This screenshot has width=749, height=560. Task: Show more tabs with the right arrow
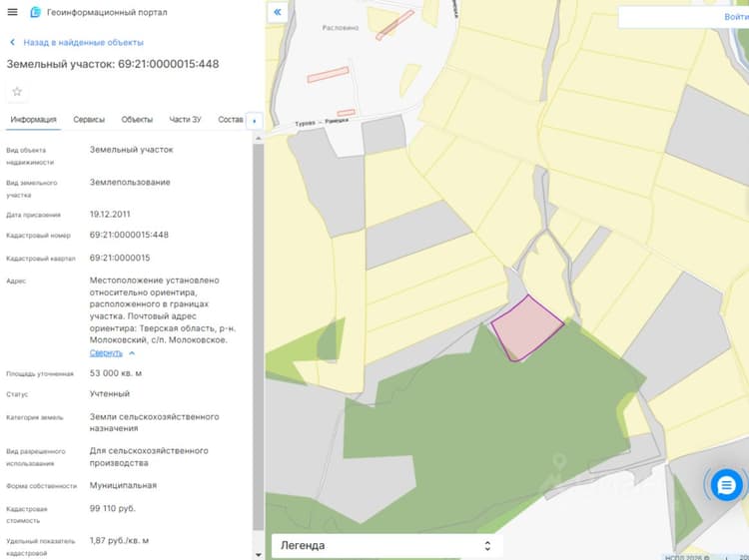(x=254, y=121)
